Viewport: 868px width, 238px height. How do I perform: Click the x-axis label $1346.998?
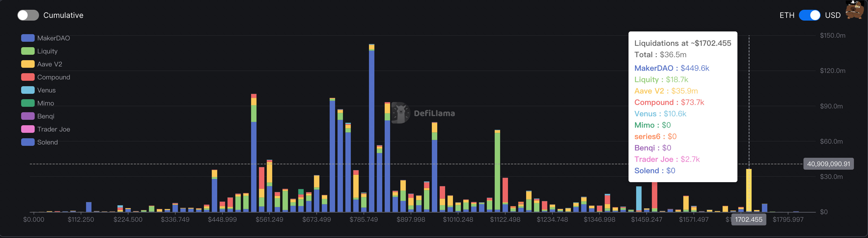pos(600,220)
